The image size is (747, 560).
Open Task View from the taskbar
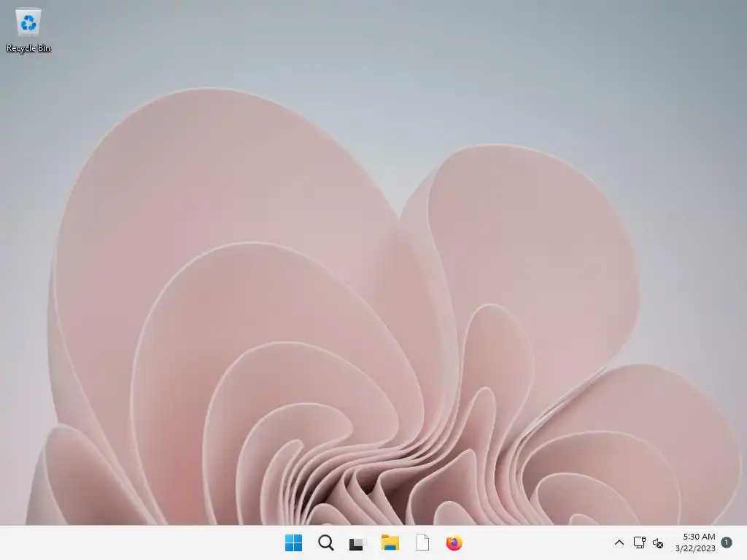pyautogui.click(x=357, y=543)
